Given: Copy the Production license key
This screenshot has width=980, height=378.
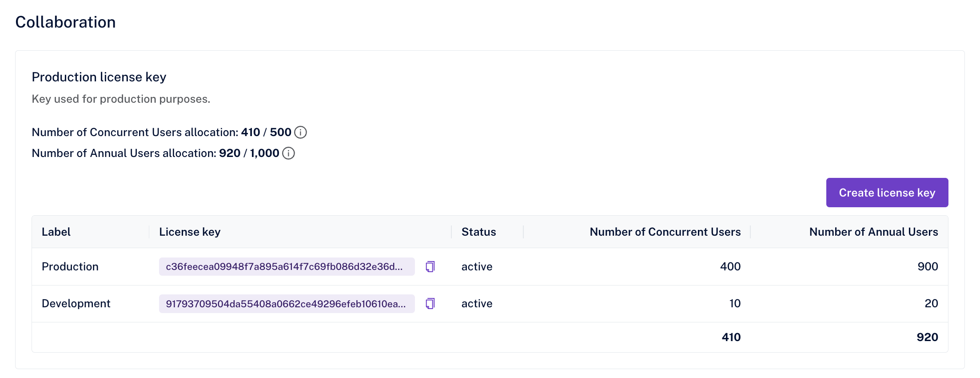Looking at the screenshot, I should 430,266.
